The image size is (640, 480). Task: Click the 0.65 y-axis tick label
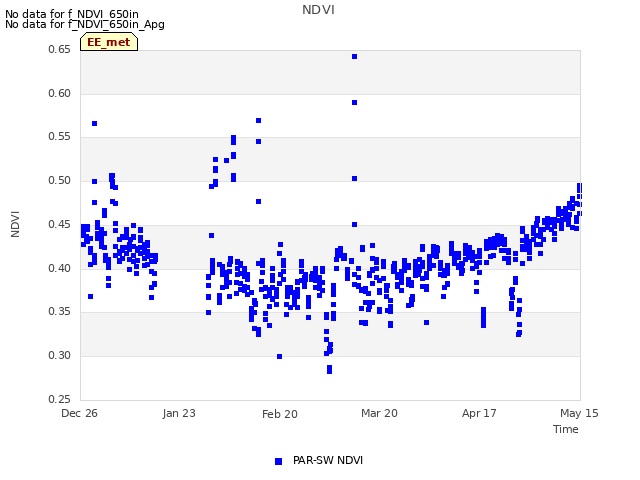pos(59,49)
